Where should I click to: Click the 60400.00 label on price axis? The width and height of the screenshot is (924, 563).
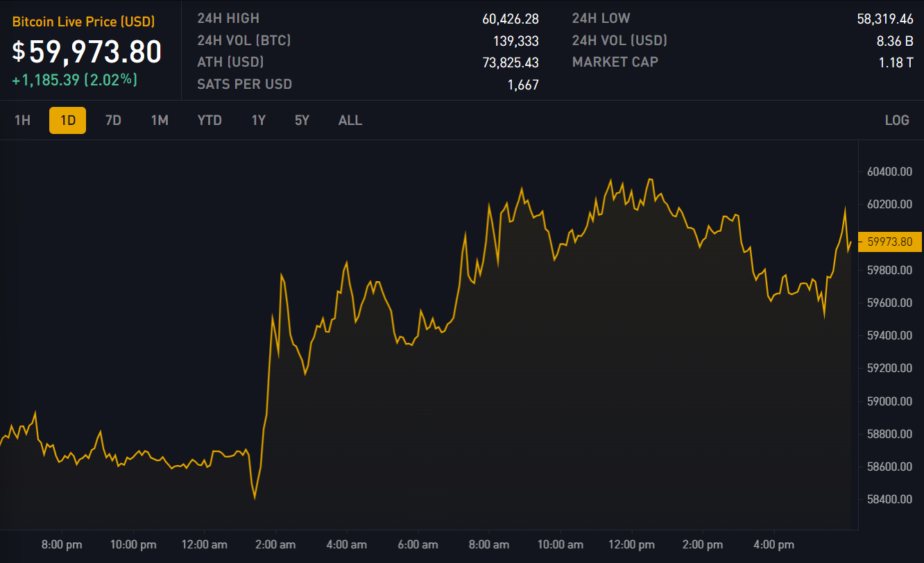889,171
